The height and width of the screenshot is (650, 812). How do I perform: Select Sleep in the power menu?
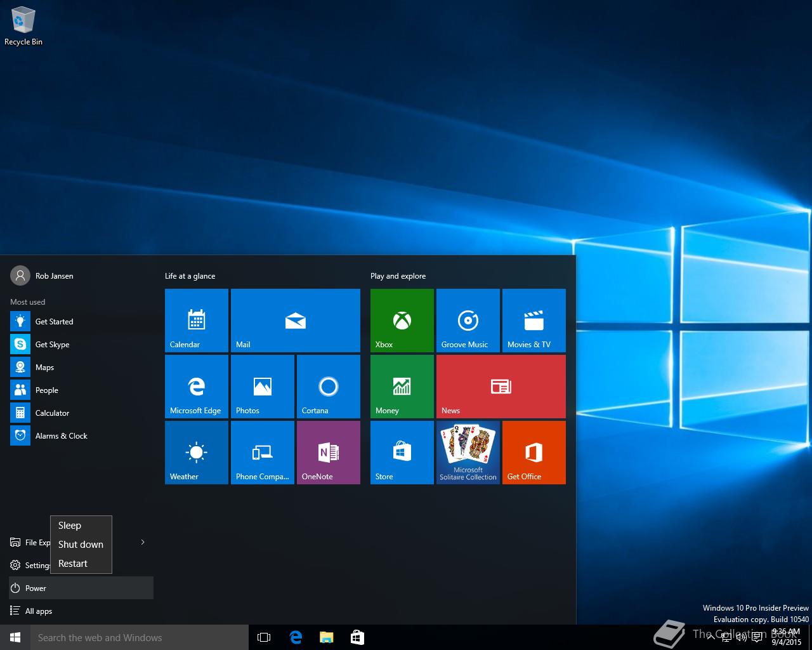(81, 526)
